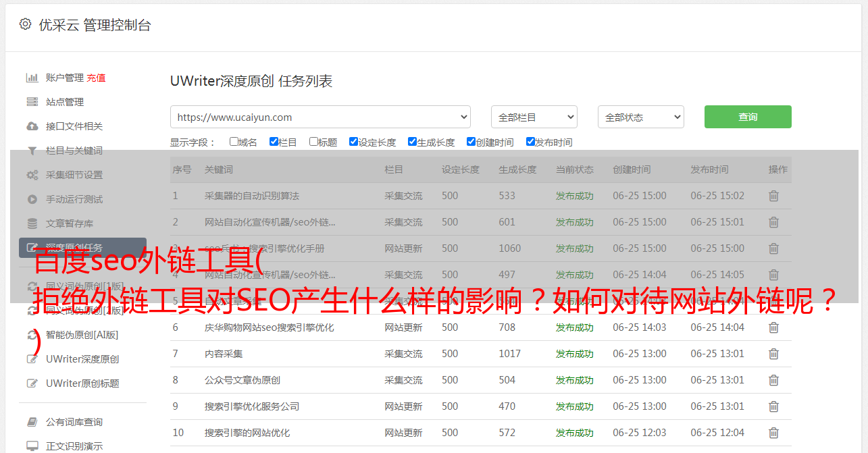The width and height of the screenshot is (868, 453).
Task: Uncheck the 设定长度 display field
Action: 353,142
